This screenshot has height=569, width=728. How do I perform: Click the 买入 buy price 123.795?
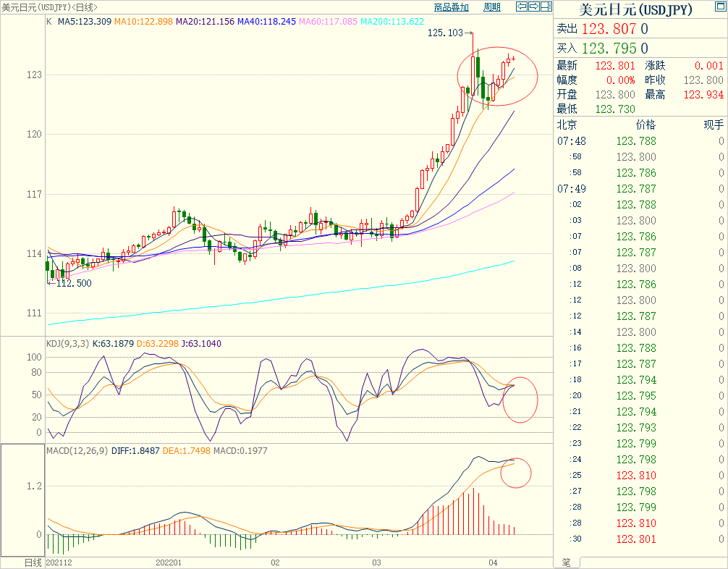pyautogui.click(x=614, y=49)
